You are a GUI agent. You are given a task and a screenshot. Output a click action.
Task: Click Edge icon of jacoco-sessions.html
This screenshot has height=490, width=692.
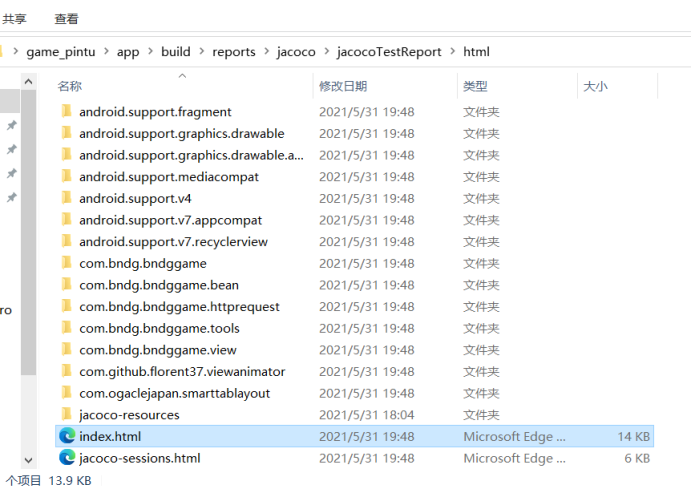click(67, 457)
